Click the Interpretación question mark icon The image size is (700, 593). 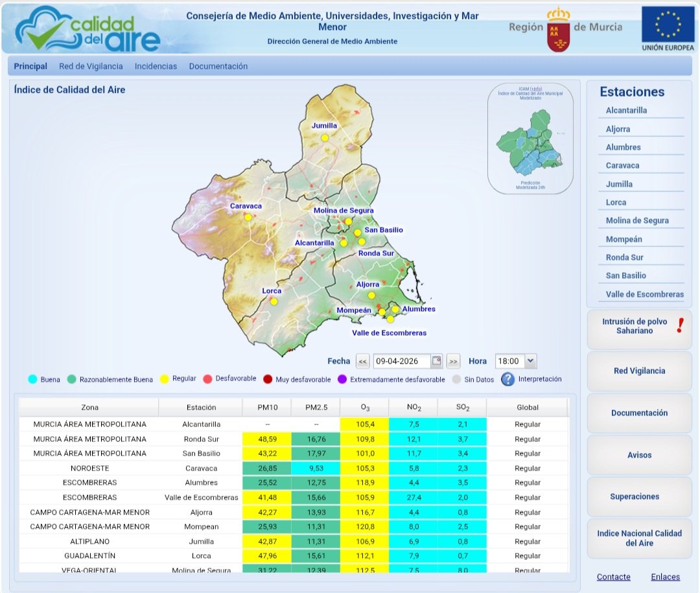click(507, 379)
